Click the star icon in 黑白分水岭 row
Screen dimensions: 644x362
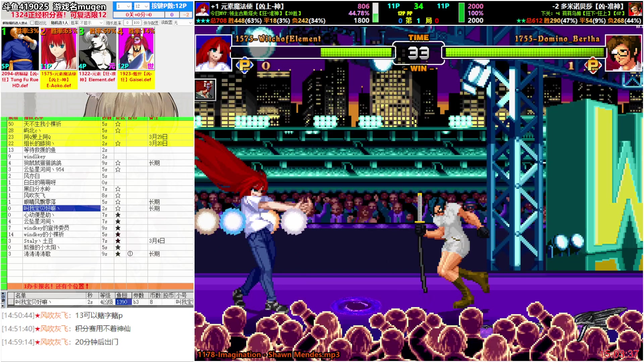pos(118,189)
